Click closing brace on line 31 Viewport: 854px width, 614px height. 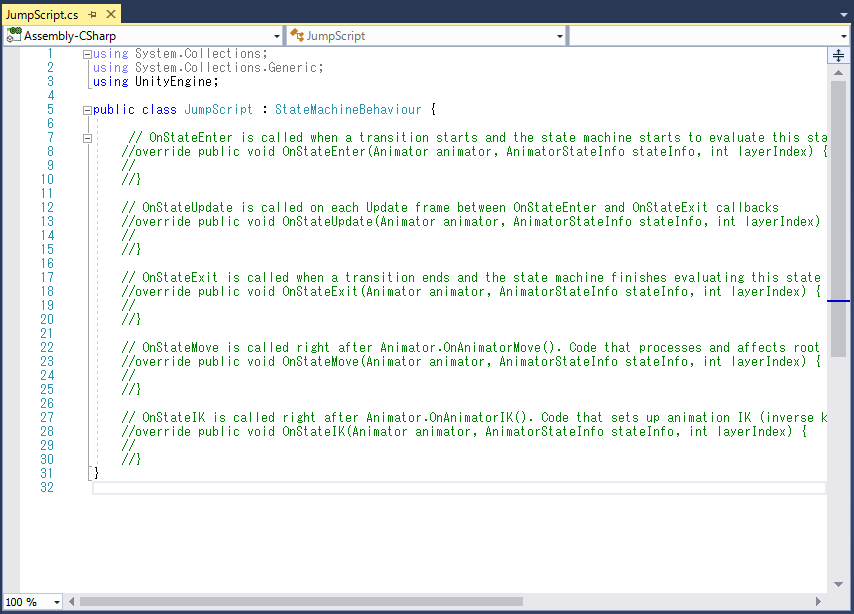point(96,473)
